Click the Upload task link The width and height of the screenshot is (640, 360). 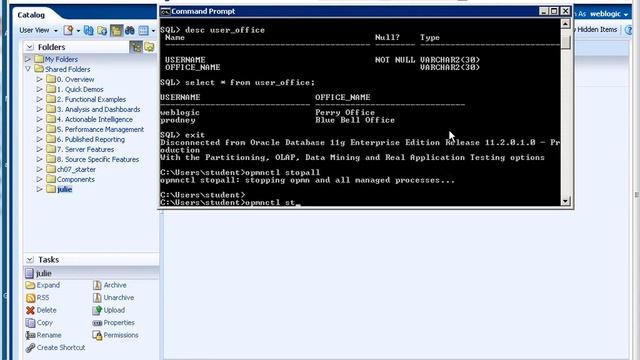[114, 310]
